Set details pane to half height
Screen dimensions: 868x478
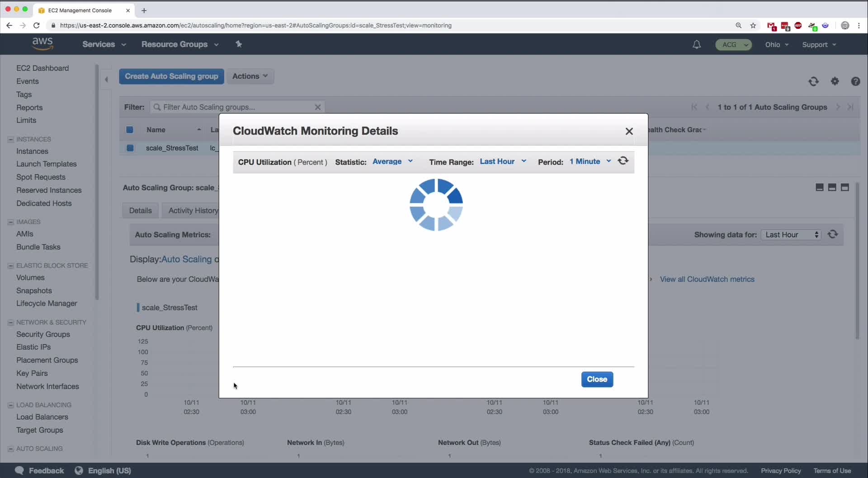point(832,187)
